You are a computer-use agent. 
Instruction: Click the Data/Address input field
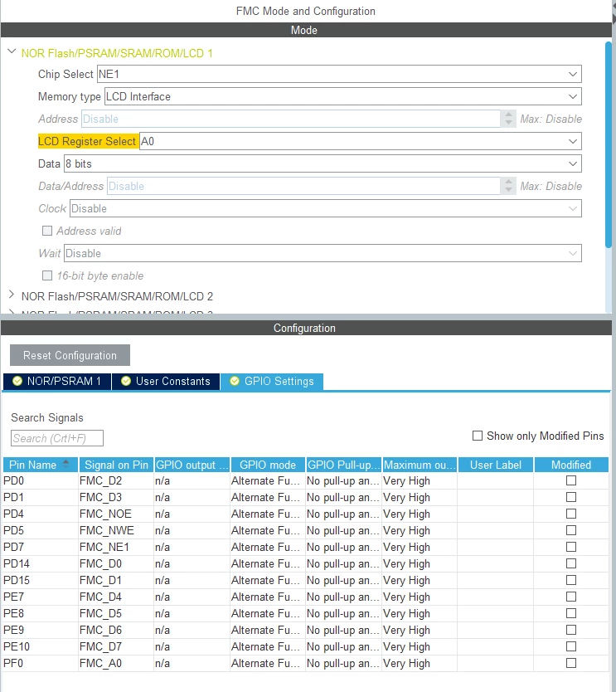point(303,186)
